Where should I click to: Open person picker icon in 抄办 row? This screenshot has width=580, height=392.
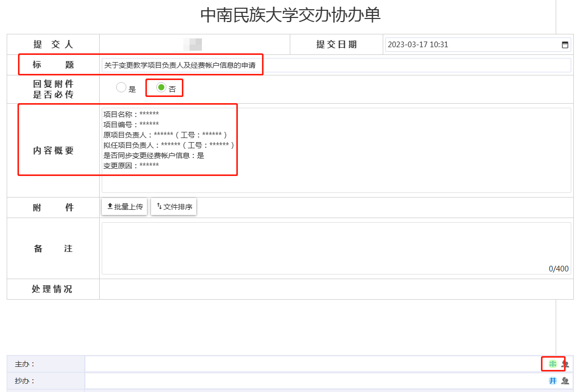pyautogui.click(x=565, y=381)
